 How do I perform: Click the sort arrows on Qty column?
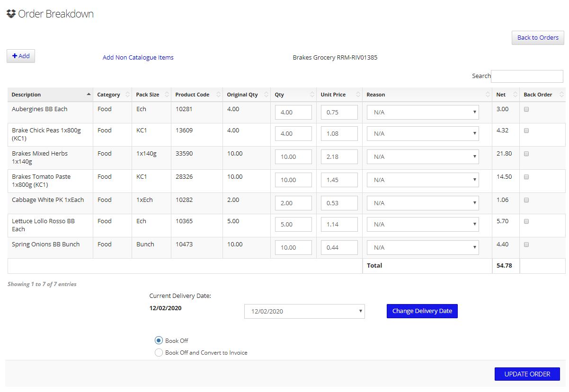[311, 95]
